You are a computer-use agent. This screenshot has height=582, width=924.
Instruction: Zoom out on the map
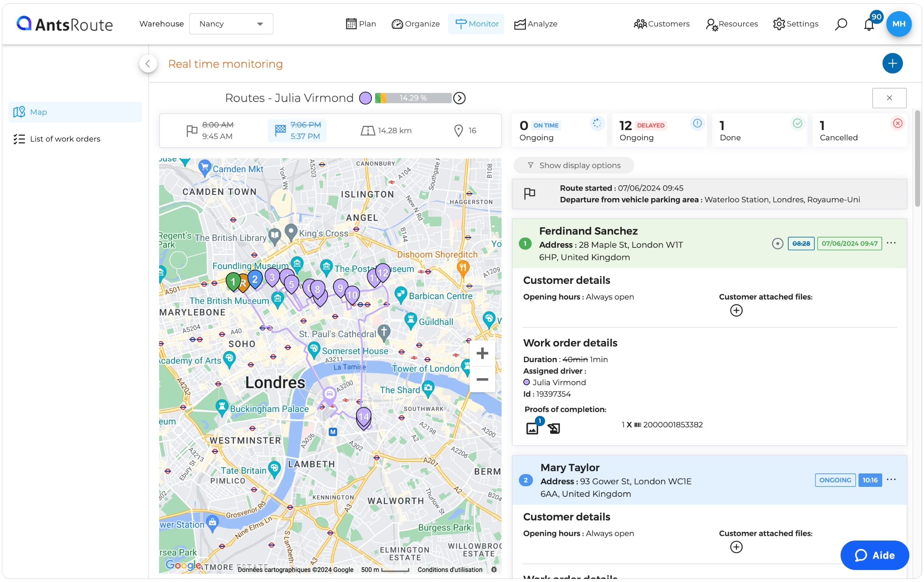click(482, 379)
